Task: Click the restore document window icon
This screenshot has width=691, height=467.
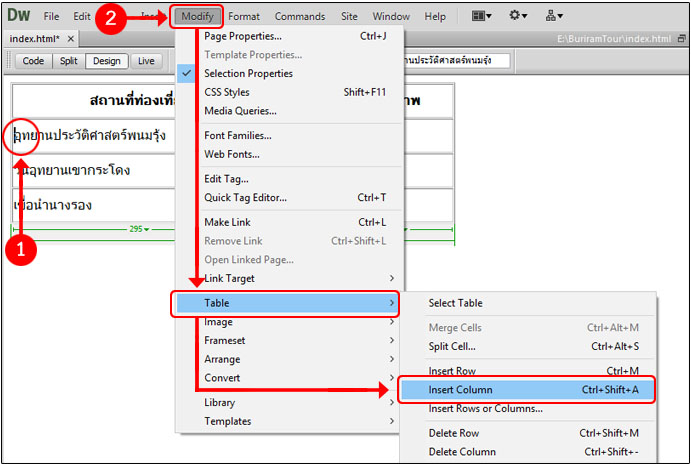Action: [681, 39]
